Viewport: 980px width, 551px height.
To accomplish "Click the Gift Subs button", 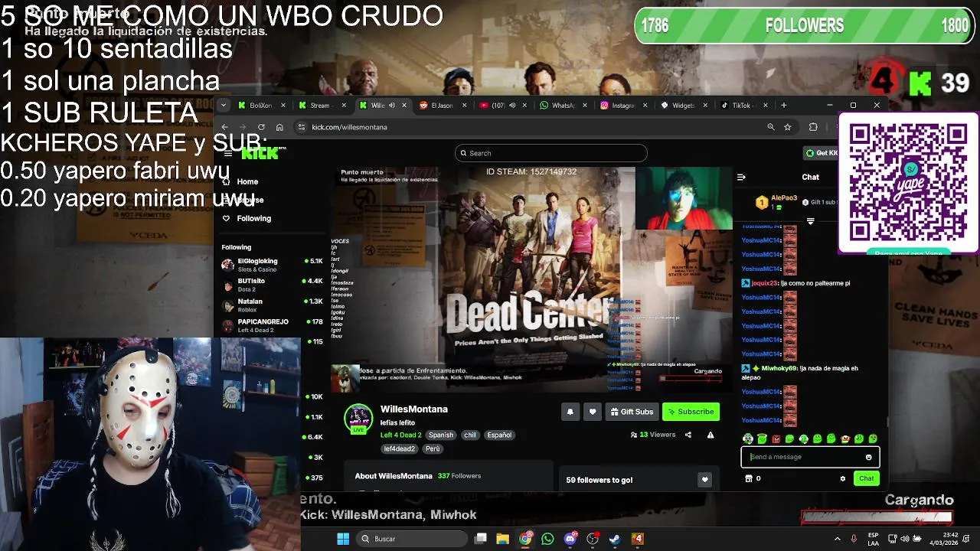I will click(x=632, y=412).
